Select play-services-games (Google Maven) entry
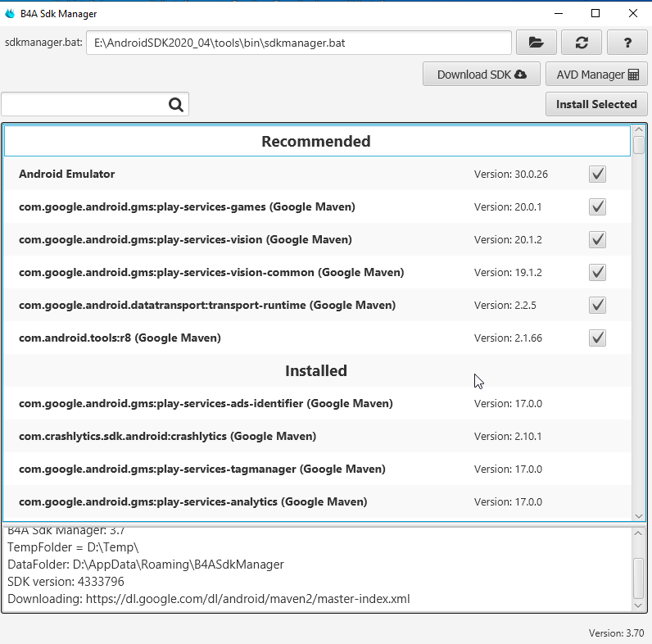 coord(187,206)
